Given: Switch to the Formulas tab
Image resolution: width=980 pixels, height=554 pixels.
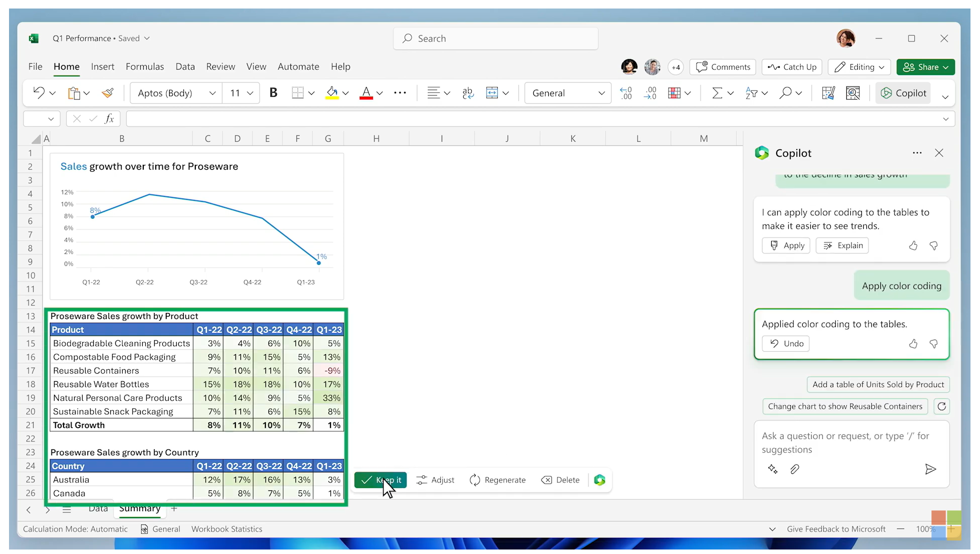Looking at the screenshot, I should pyautogui.click(x=145, y=67).
